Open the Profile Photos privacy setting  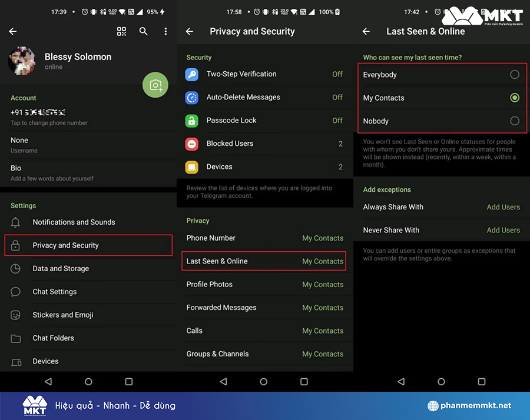coord(264,284)
